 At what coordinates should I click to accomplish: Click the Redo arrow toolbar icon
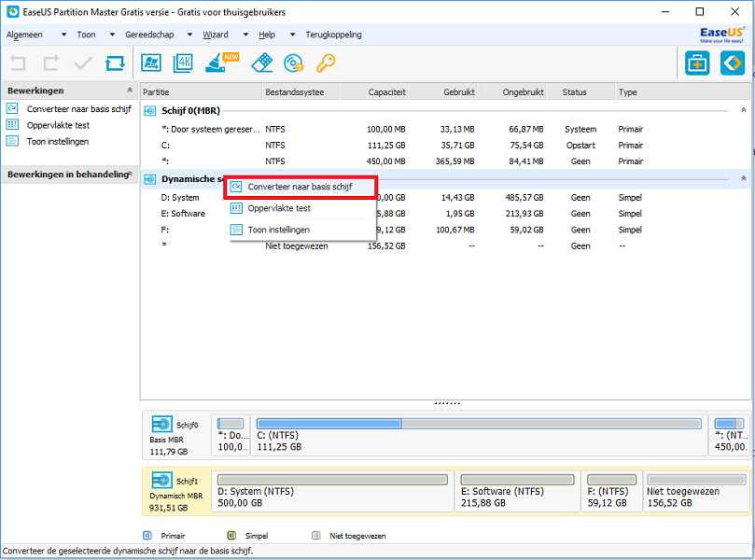click(51, 63)
